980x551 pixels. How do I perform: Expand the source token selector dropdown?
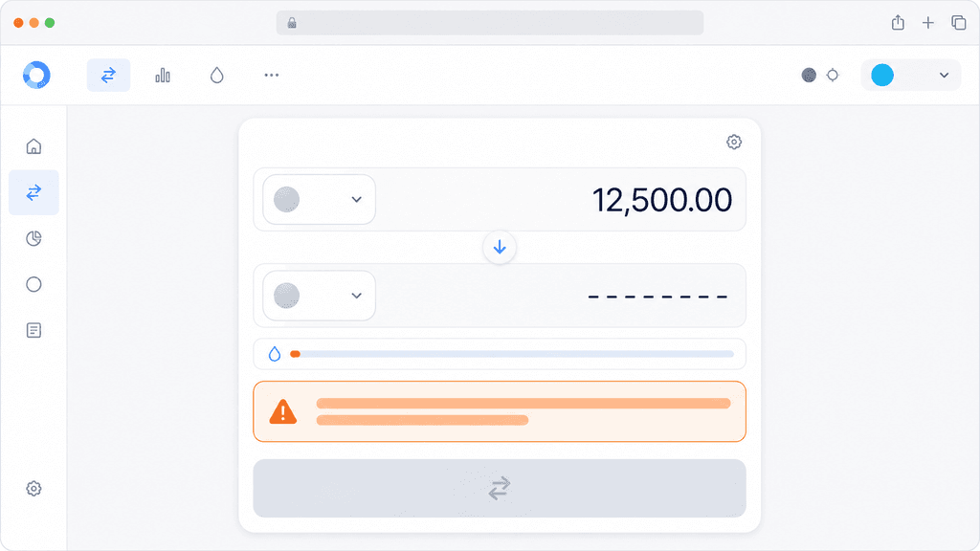point(319,199)
